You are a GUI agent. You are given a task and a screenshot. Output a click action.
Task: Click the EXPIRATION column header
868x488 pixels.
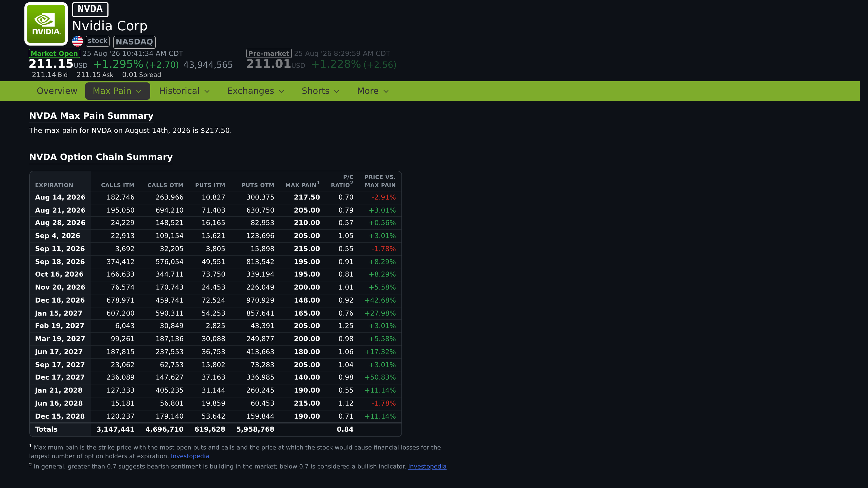(54, 185)
